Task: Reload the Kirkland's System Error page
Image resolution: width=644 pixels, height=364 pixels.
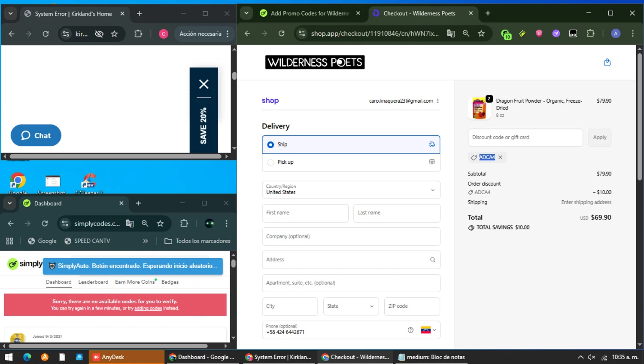Action: click(46, 34)
